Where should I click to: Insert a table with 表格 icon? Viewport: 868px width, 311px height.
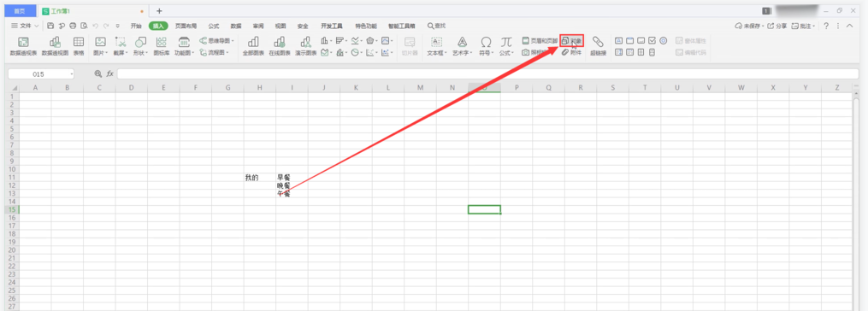[79, 46]
